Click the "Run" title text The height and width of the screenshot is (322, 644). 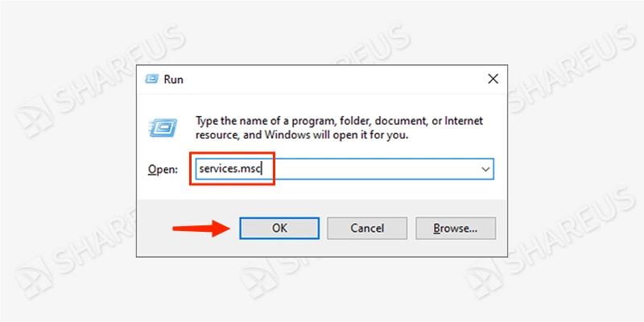coord(173,79)
